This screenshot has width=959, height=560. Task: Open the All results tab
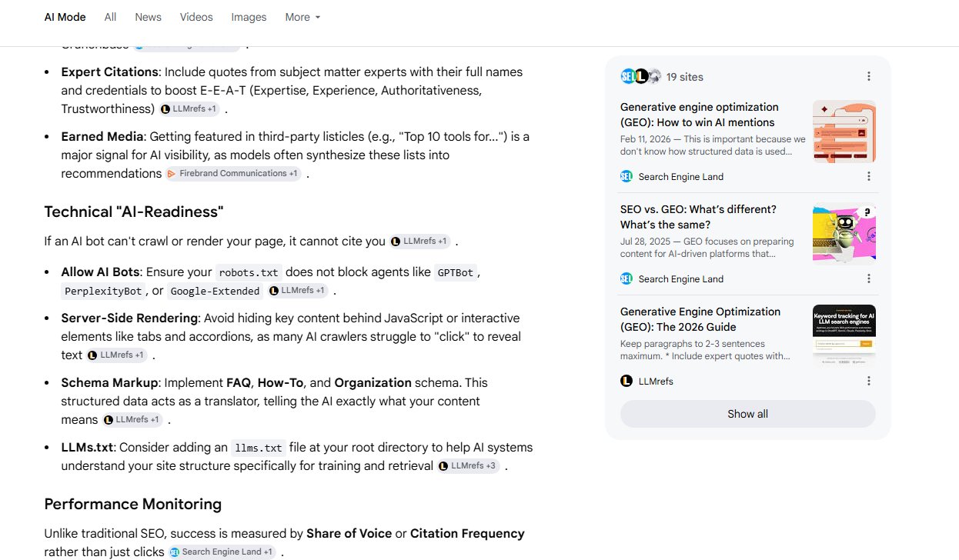[x=111, y=17]
